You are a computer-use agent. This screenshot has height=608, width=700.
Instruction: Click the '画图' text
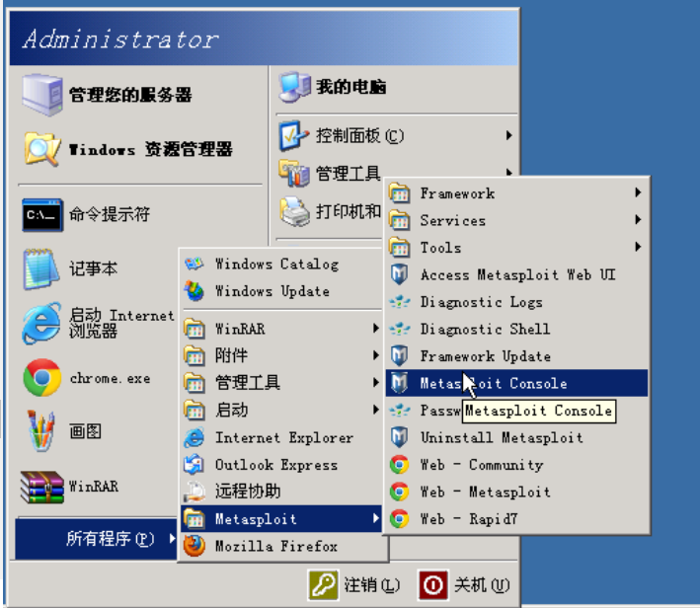point(85,431)
